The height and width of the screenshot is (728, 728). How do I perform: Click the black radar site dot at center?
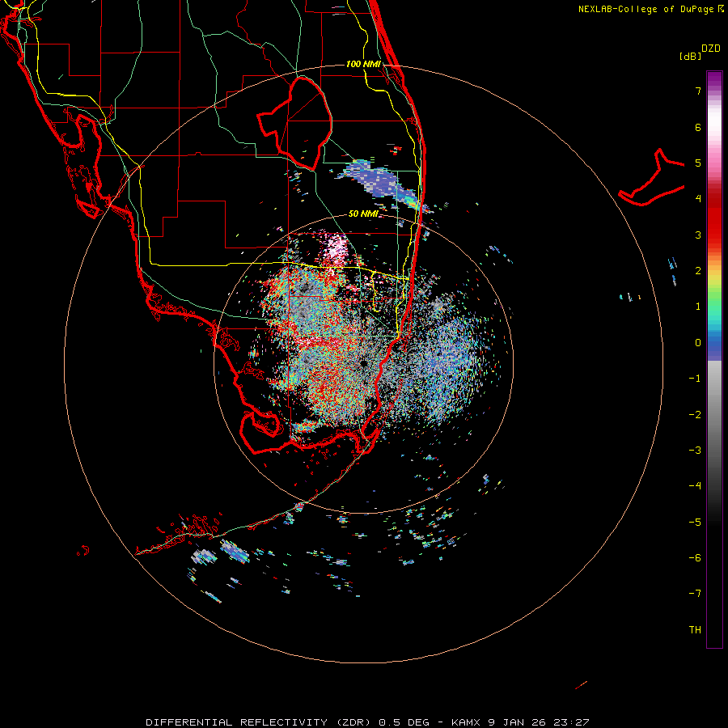pos(363,363)
